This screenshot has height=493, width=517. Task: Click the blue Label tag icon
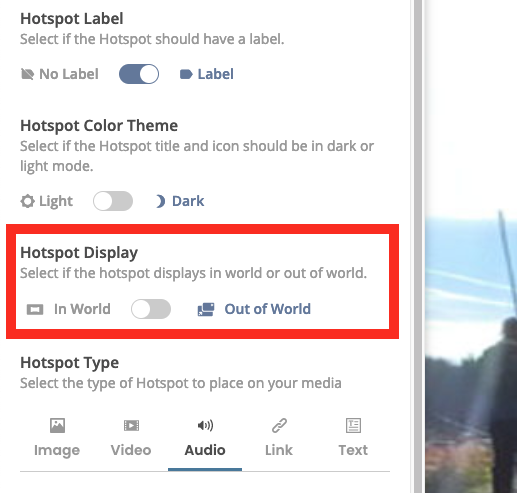186,74
